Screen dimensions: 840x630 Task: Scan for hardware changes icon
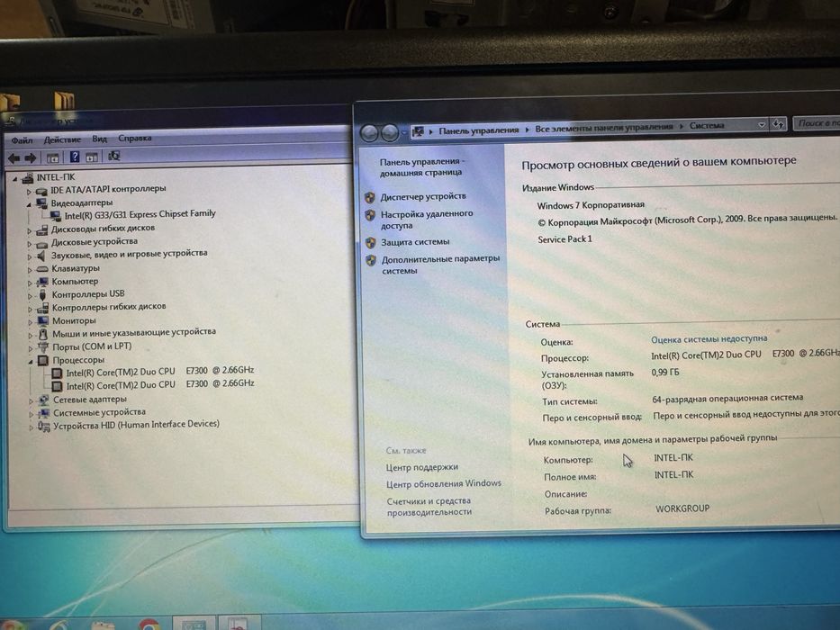114,156
